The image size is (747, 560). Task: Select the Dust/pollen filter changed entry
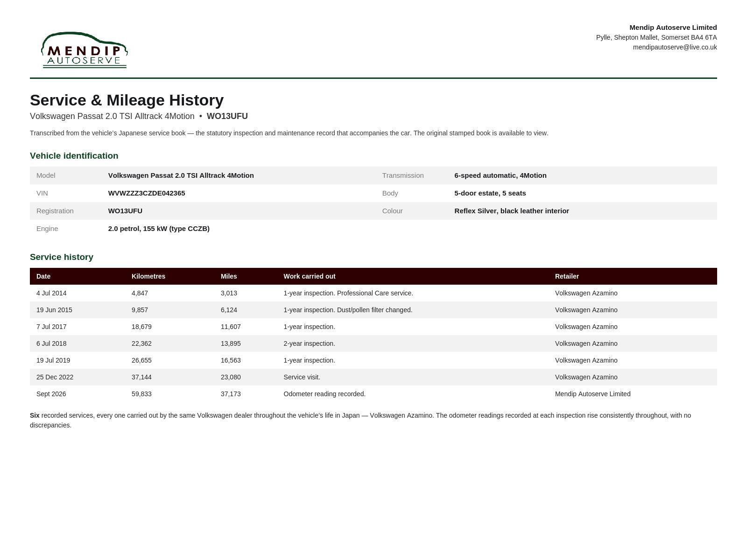tap(348, 310)
